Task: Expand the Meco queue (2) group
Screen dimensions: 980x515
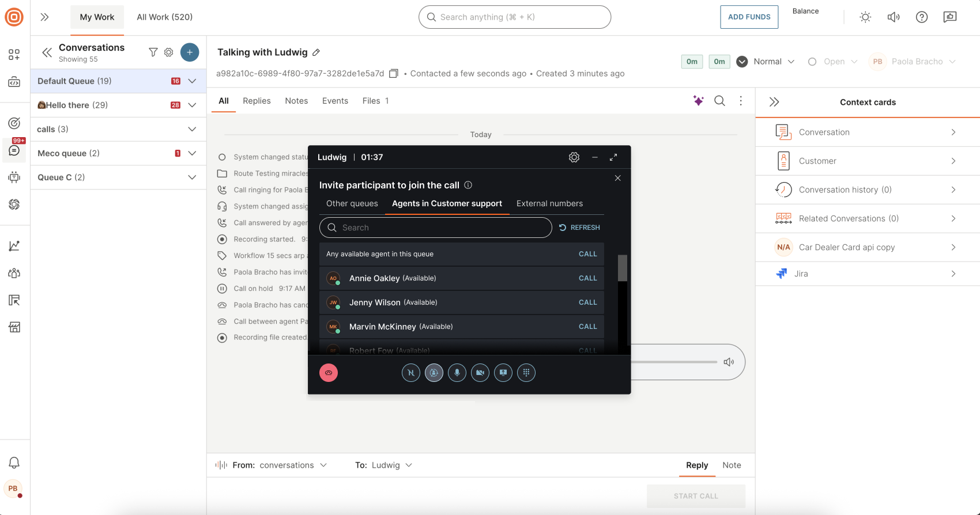Action: click(x=192, y=154)
